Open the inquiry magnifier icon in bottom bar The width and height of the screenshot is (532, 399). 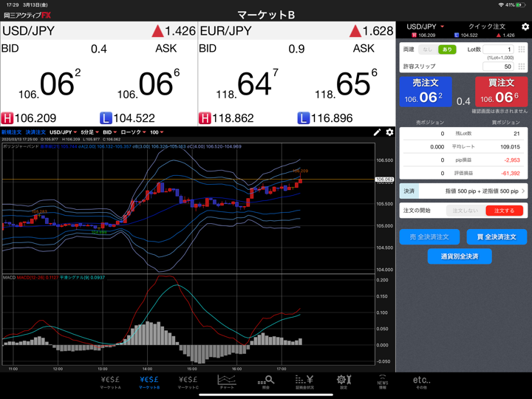[x=266, y=381]
